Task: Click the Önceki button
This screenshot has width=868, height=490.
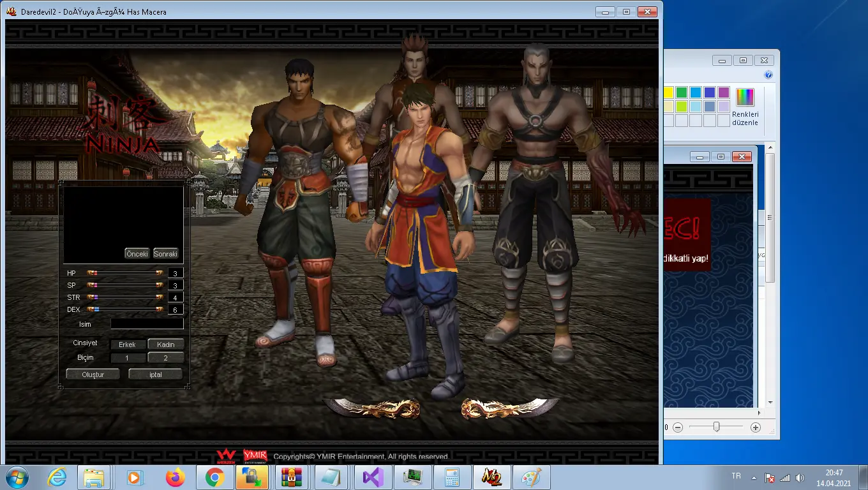Action: [x=137, y=254]
